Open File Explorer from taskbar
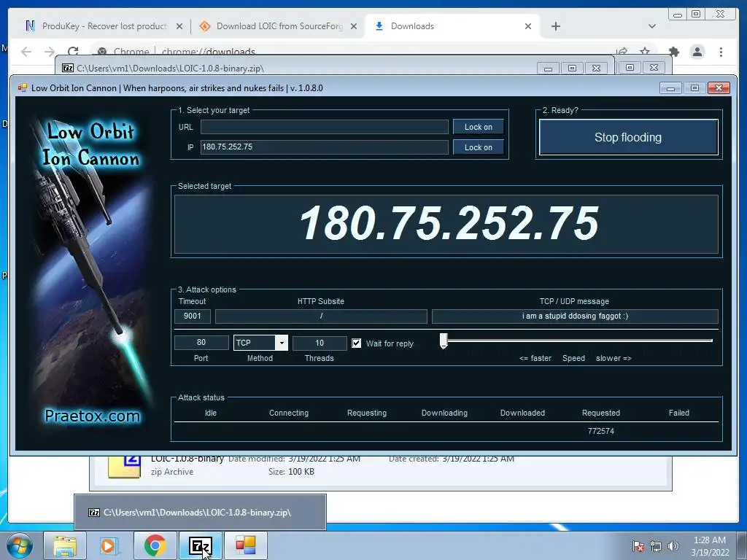The height and width of the screenshot is (560, 747). pyautogui.click(x=65, y=545)
